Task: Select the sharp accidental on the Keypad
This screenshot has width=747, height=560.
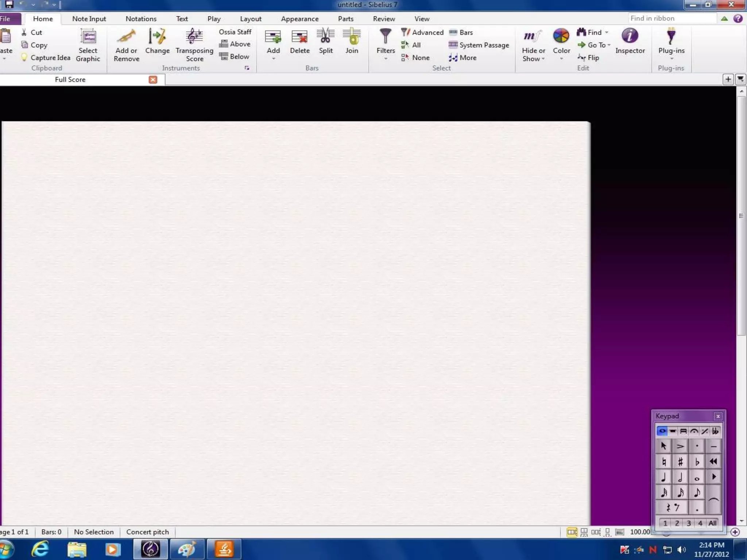Action: [680, 462]
